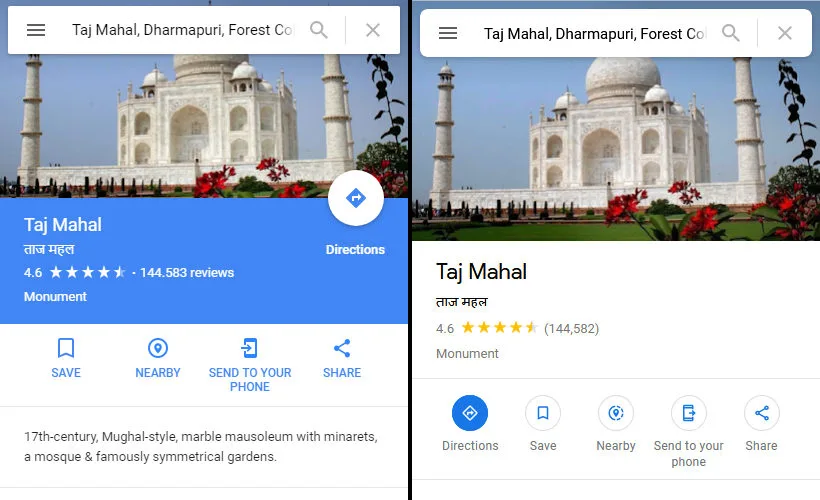Click the round floating Directions arrow button
Screen dimensions: 820x500
coord(356,198)
